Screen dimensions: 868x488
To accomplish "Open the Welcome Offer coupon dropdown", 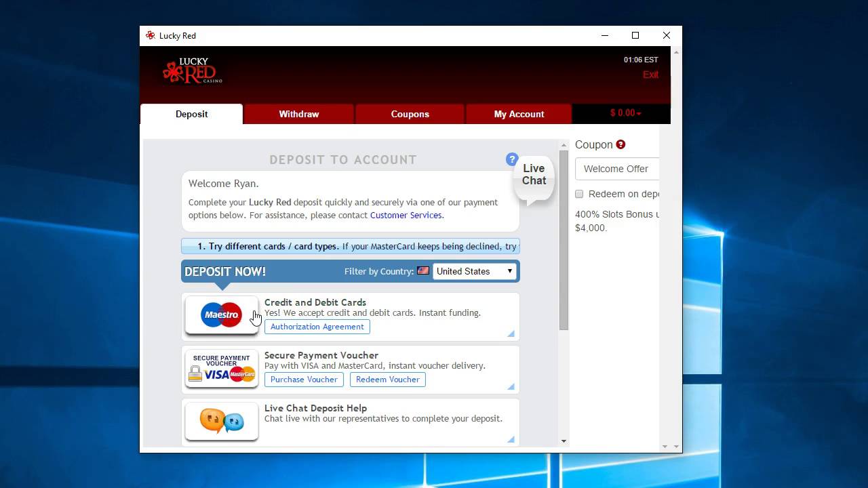I will coord(617,169).
